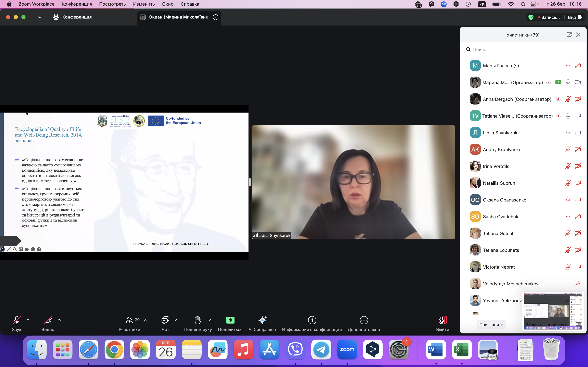The image size is (588, 367).
Task: Click the AI Companion icon
Action: (x=262, y=320)
